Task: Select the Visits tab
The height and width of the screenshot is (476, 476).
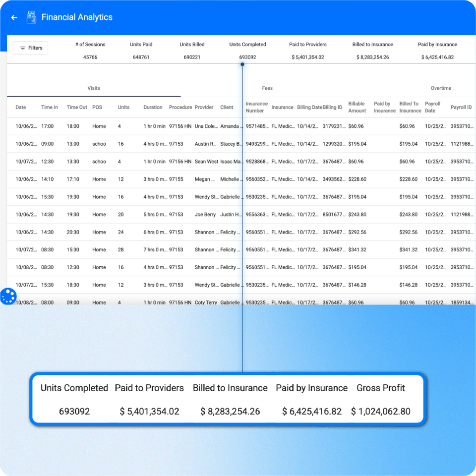Action: pyautogui.click(x=93, y=88)
